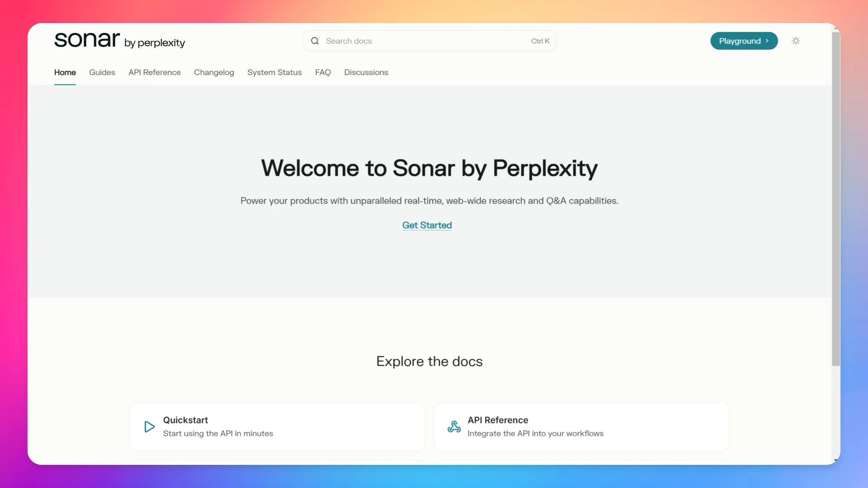
Task: Switch to the Guides tab
Action: [x=102, y=72]
